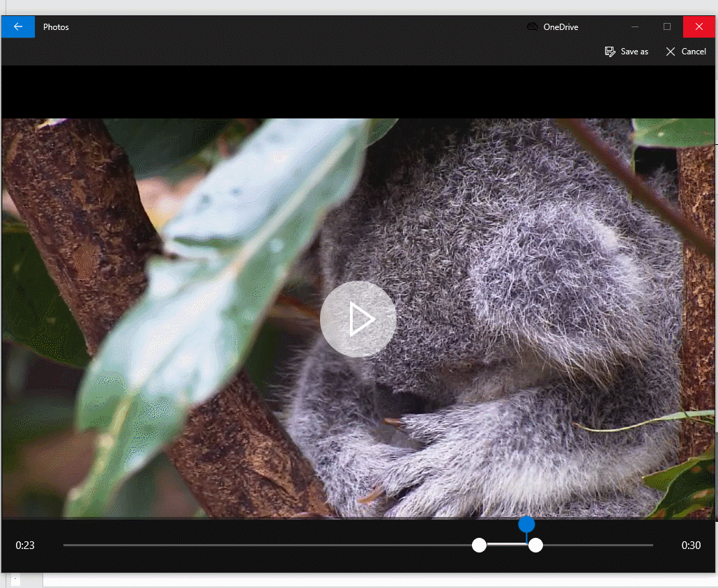Image resolution: width=718 pixels, height=588 pixels.
Task: Click the right trim end handle
Action: point(535,545)
